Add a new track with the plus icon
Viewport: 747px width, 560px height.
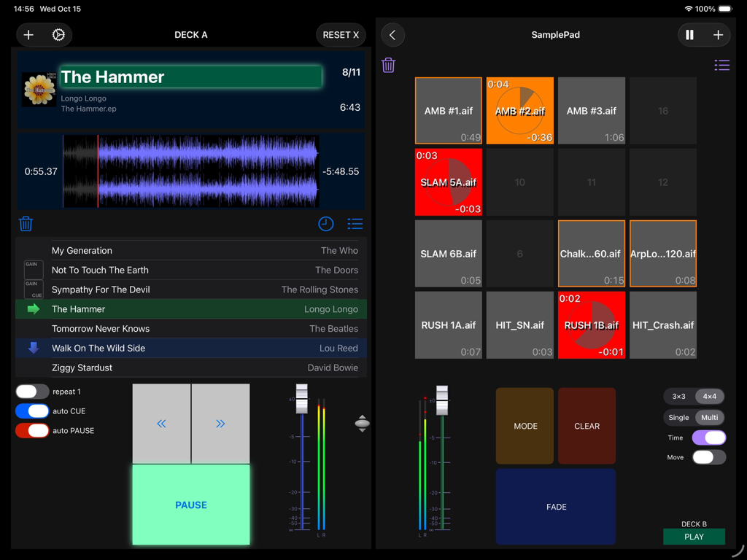pyautogui.click(x=29, y=34)
